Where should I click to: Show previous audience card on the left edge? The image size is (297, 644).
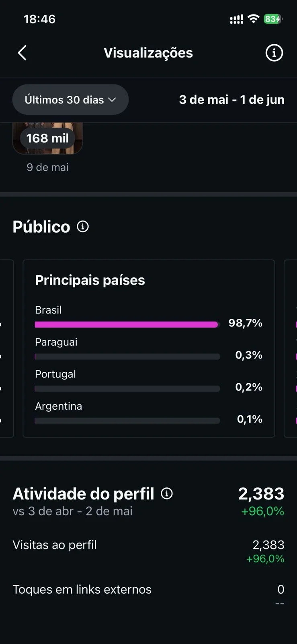point(6,349)
